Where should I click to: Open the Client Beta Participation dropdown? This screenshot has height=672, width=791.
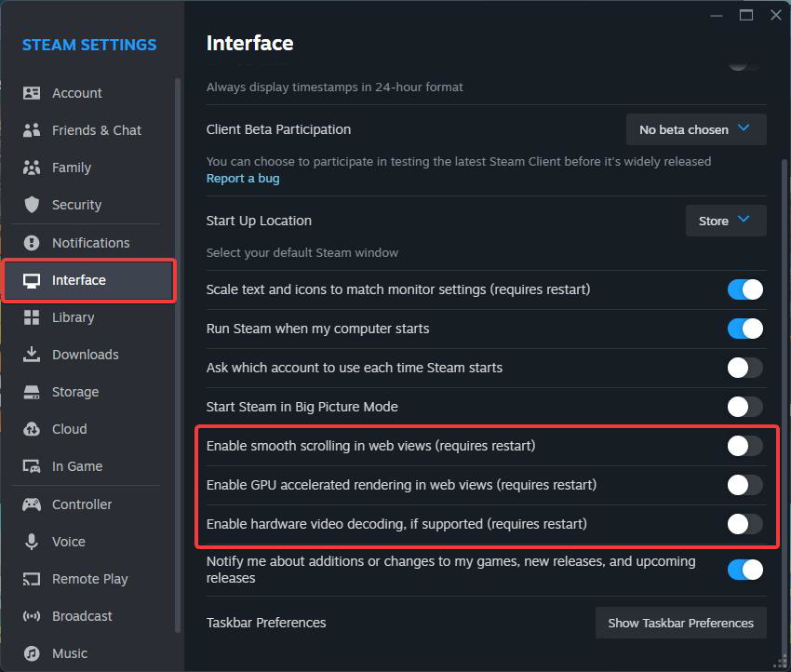[x=696, y=129]
